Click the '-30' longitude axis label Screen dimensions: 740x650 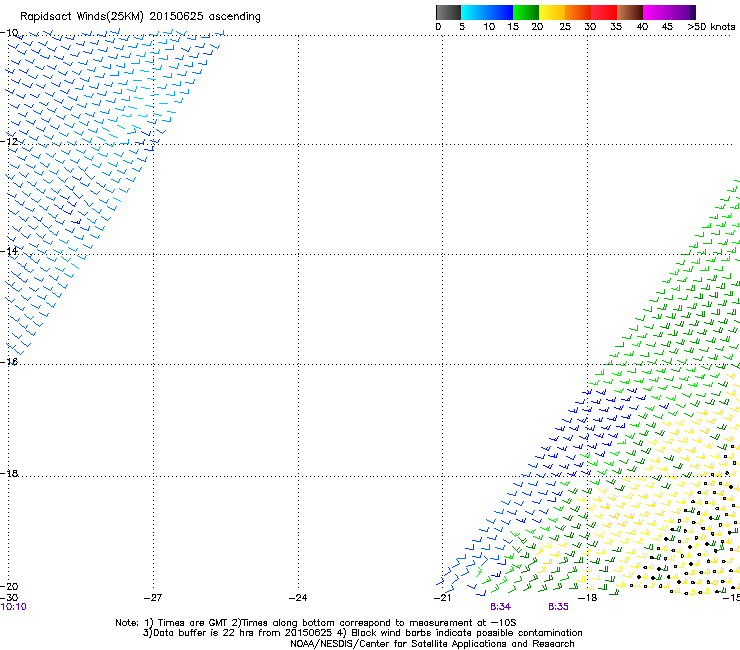pyautogui.click(x=9, y=597)
